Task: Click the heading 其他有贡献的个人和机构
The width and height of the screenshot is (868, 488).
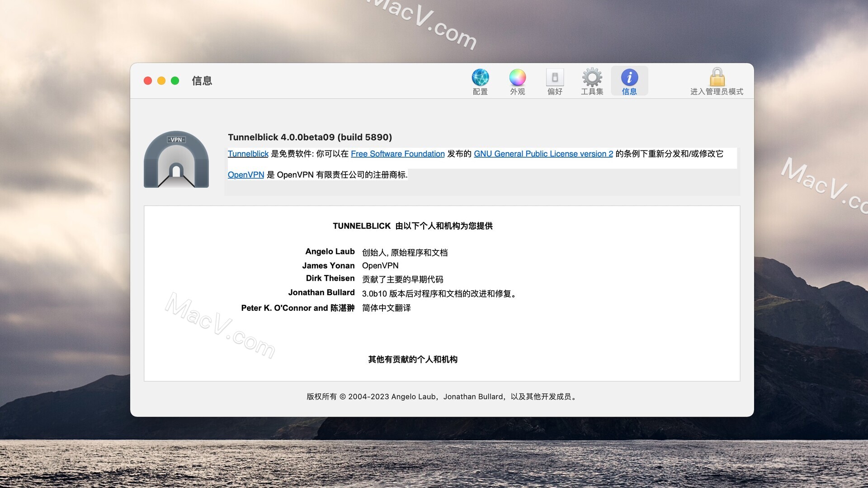Action: 413,360
